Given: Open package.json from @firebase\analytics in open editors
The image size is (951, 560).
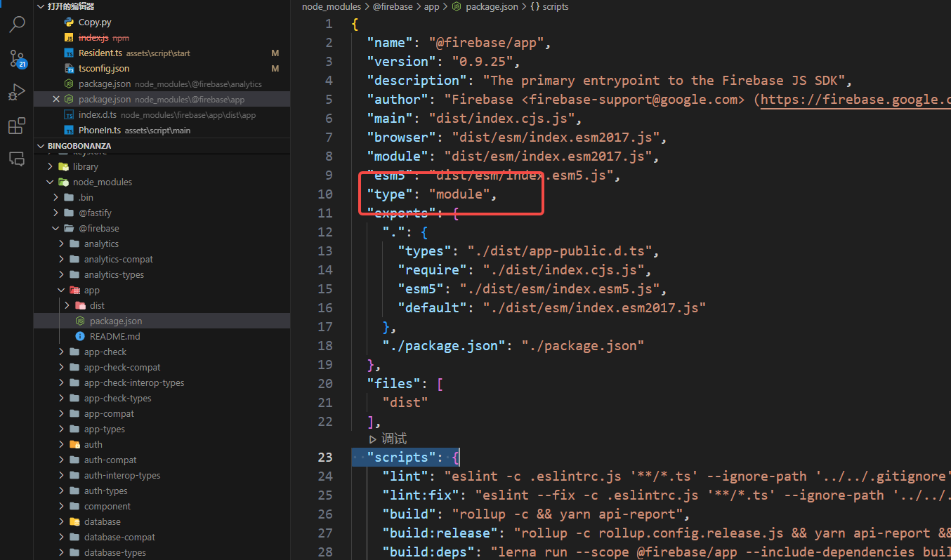Looking at the screenshot, I should (x=162, y=84).
